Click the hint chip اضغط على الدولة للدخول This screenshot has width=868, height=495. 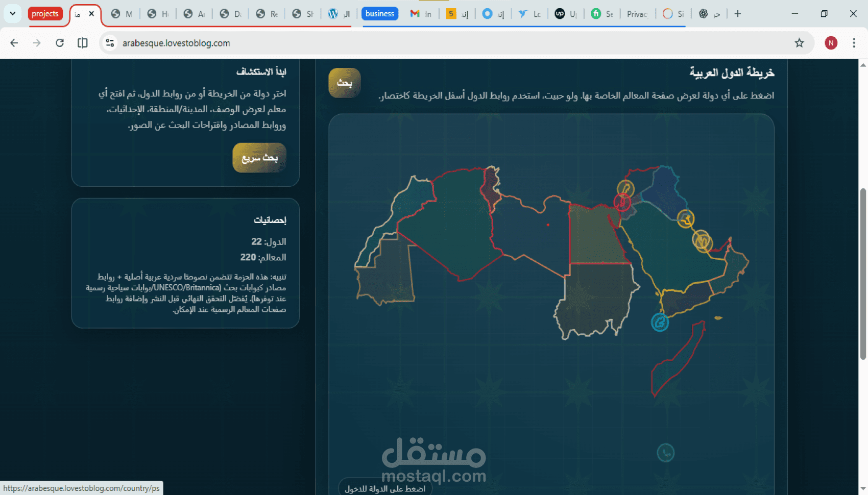click(x=385, y=488)
